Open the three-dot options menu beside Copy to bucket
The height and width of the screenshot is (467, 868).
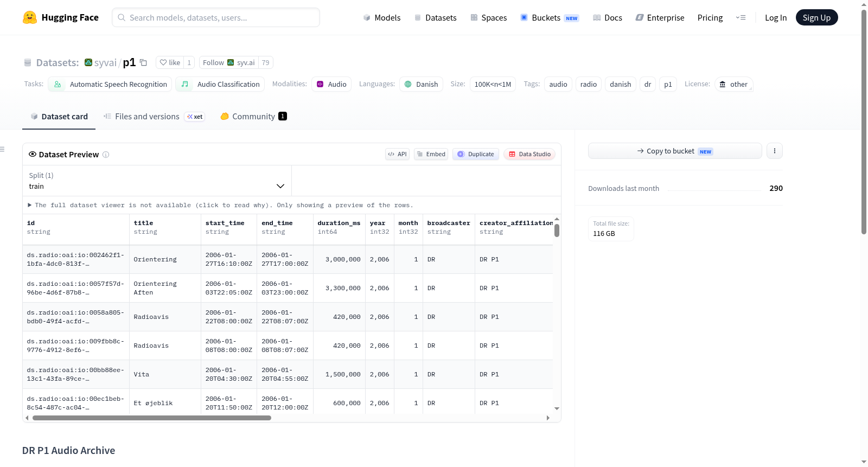pos(775,151)
